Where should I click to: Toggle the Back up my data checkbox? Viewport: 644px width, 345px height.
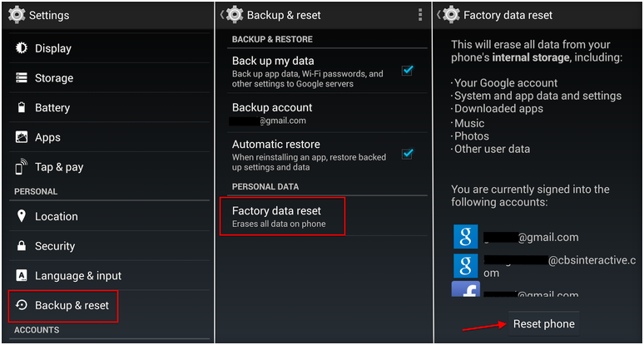407,71
